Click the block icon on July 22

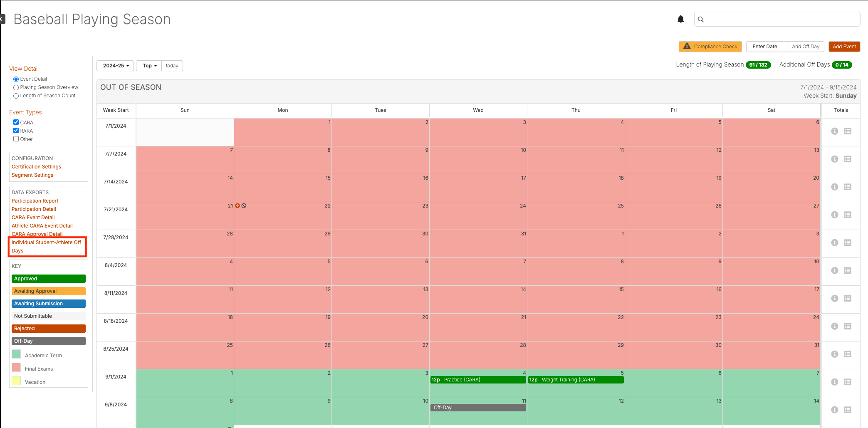point(244,205)
